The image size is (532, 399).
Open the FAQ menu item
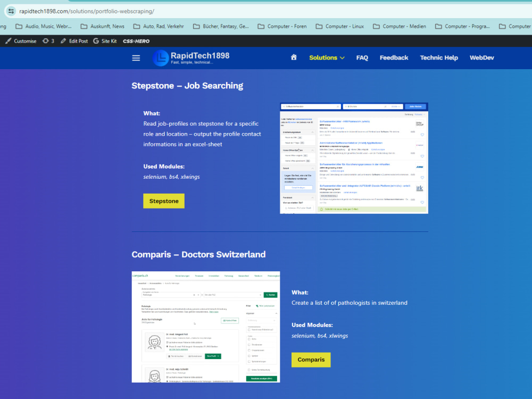(362, 57)
